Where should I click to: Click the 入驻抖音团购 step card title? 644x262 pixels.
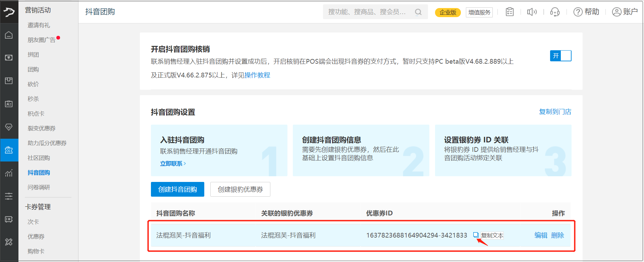(x=182, y=140)
